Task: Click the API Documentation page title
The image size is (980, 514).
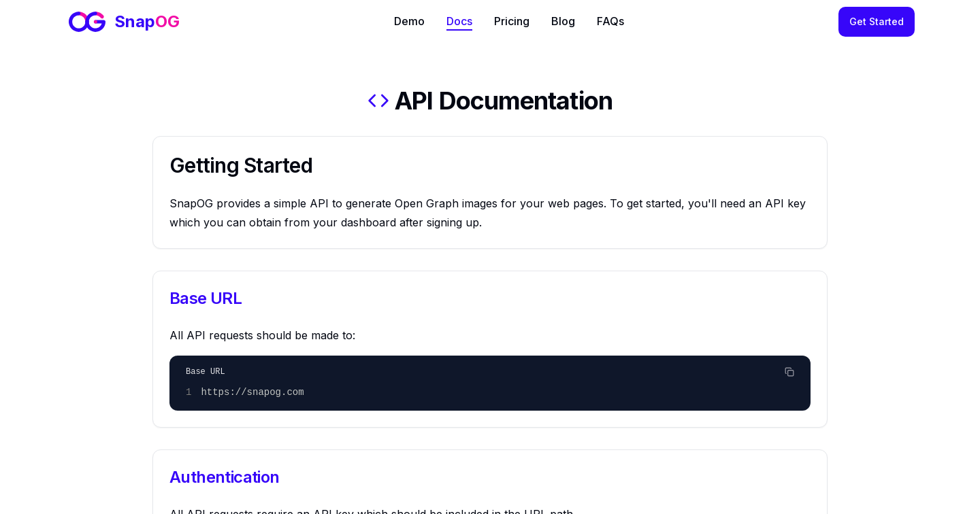Action: 504,101
